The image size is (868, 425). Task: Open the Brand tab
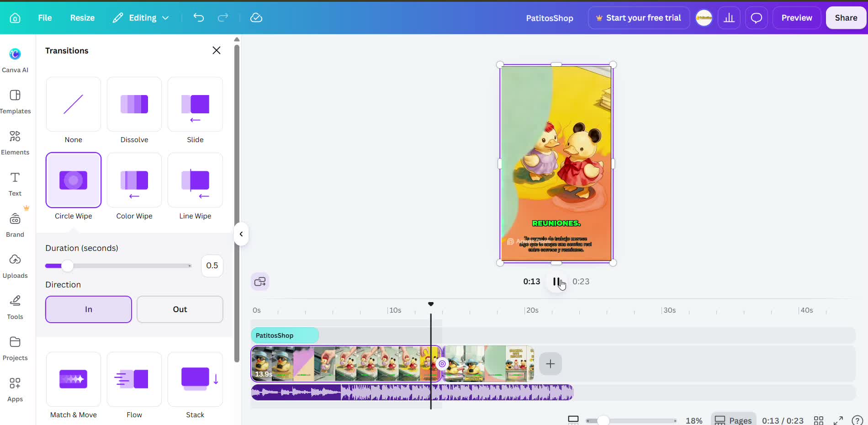(x=15, y=225)
